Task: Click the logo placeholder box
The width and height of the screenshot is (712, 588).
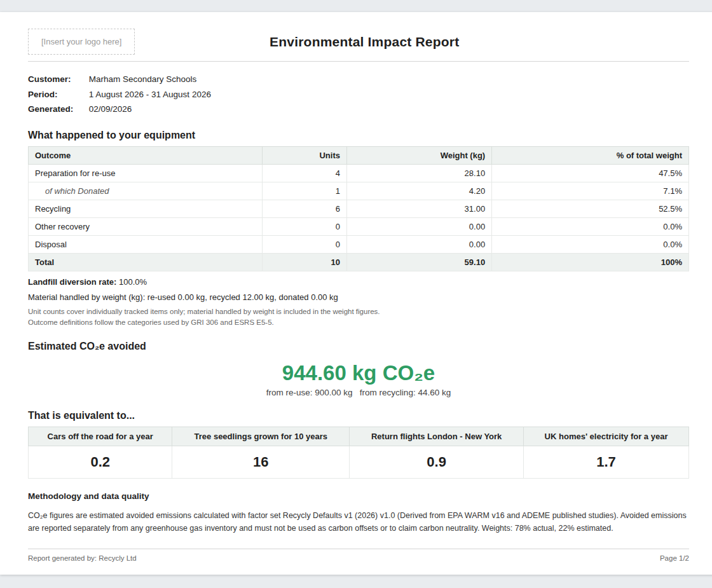Action: [81, 42]
